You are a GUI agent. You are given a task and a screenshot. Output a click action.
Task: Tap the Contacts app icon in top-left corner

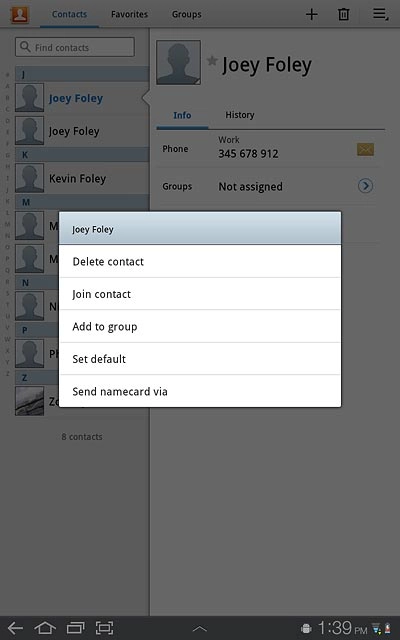coord(20,14)
